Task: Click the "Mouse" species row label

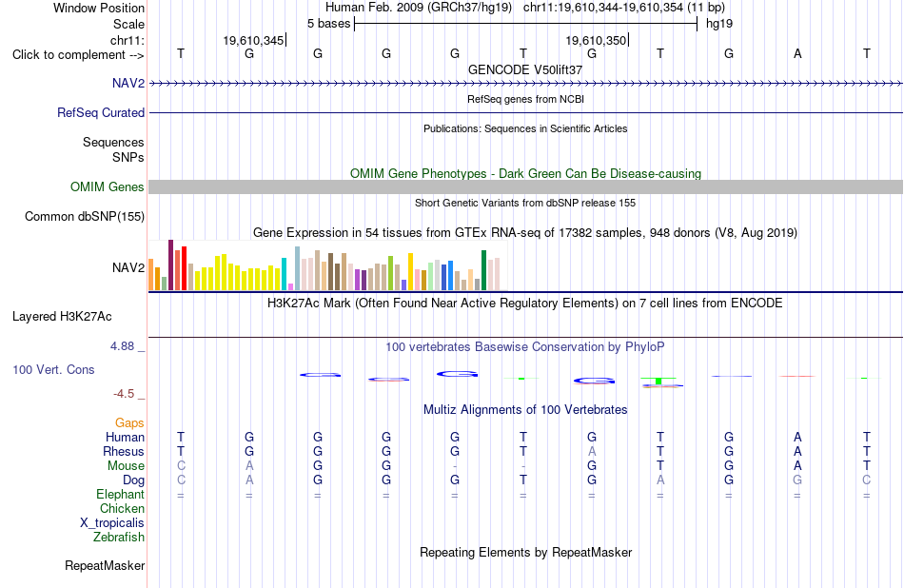Action: tap(126, 466)
